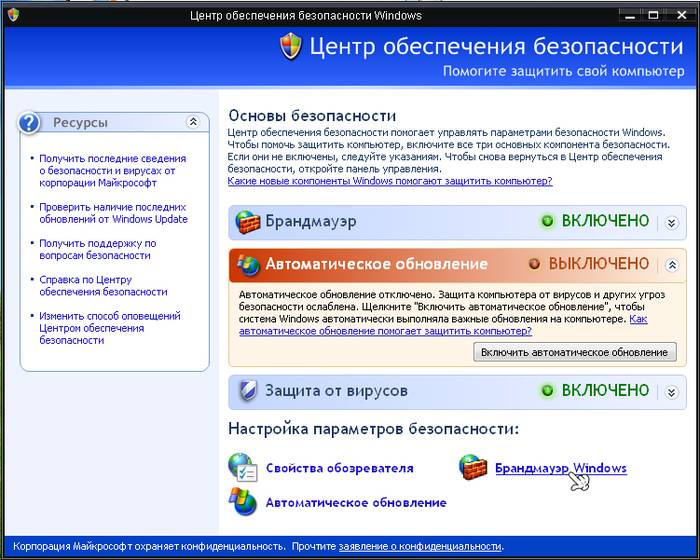Click the Защита от вирусов section title
The height and width of the screenshot is (560, 700).
[x=336, y=391]
